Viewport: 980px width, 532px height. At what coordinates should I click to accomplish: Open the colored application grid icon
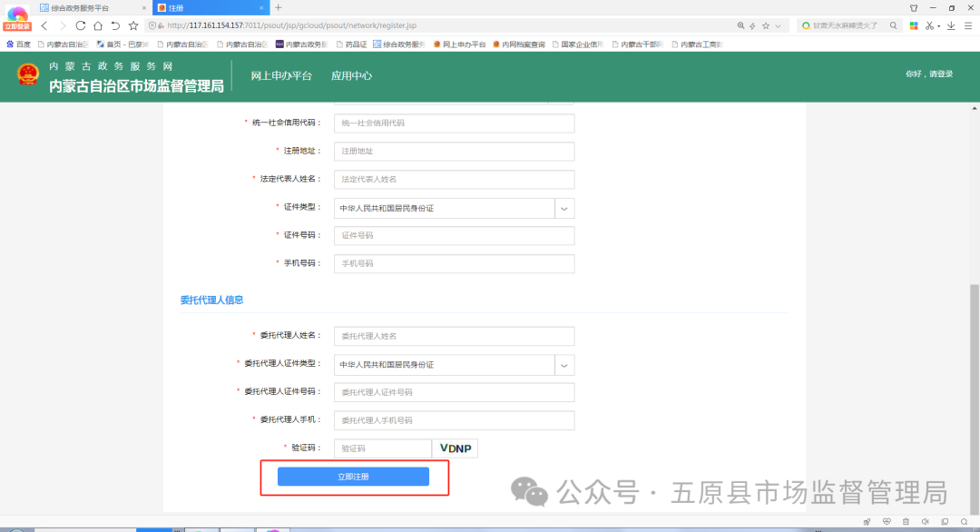[914, 25]
